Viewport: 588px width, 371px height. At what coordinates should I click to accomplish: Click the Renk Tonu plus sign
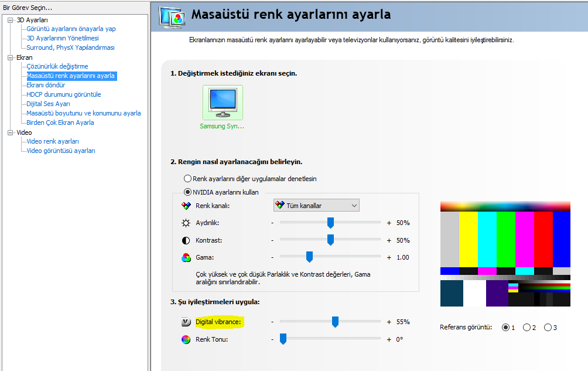click(389, 339)
